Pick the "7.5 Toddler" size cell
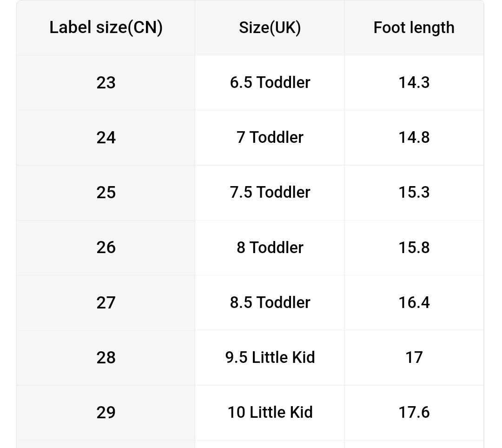This screenshot has height=448, width=502. pos(270,193)
